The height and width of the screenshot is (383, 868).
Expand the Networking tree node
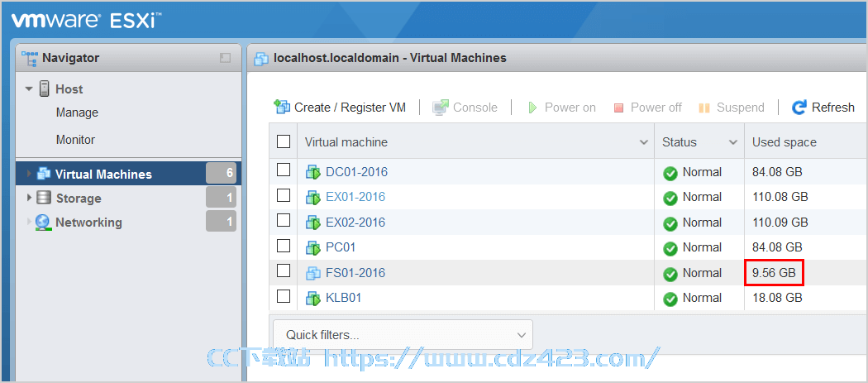coord(29,223)
